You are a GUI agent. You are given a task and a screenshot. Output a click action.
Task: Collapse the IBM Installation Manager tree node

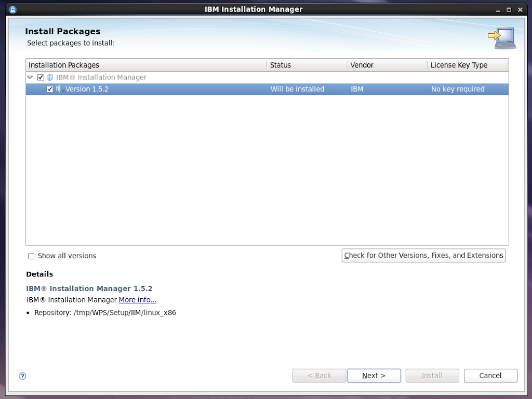click(30, 77)
